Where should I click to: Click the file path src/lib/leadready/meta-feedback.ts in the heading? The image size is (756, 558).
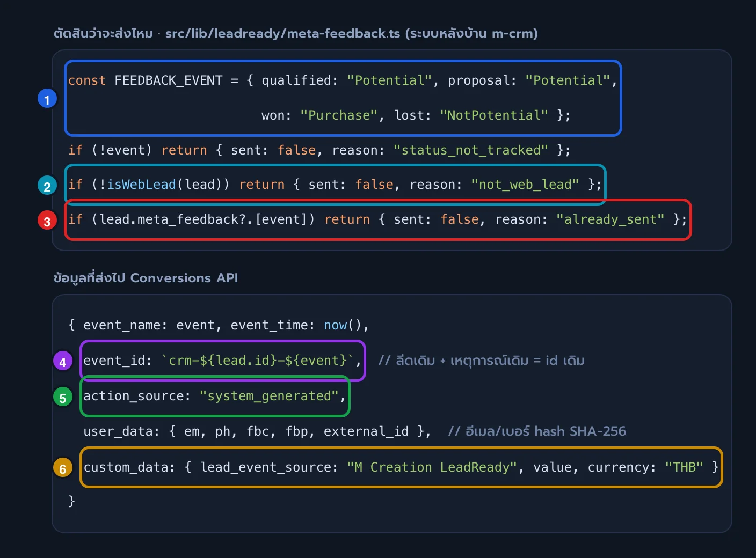pyautogui.click(x=282, y=33)
